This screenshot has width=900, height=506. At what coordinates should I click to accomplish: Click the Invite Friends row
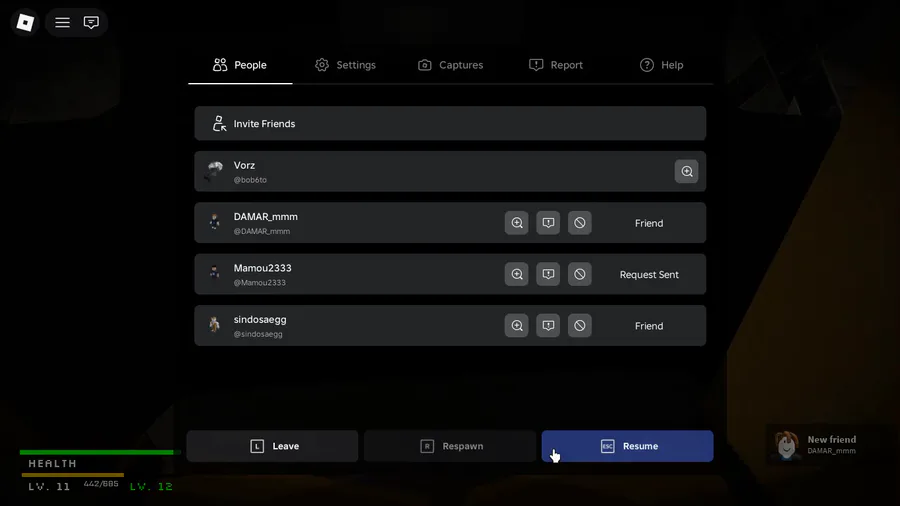450,123
